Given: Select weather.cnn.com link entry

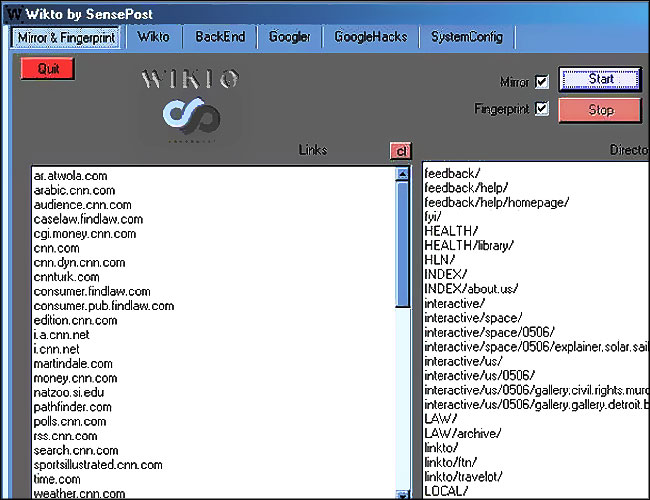Looking at the screenshot, I should 79,494.
